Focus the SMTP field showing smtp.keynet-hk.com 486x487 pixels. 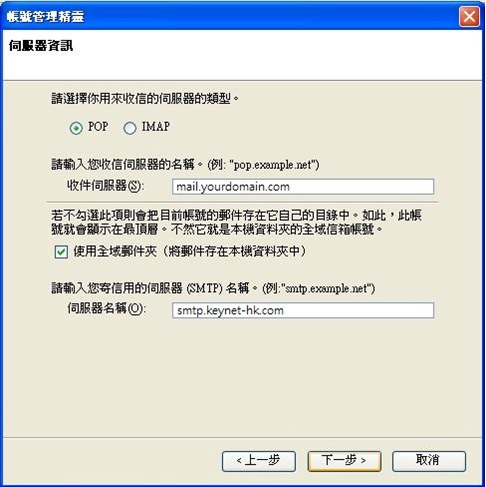coord(303,310)
